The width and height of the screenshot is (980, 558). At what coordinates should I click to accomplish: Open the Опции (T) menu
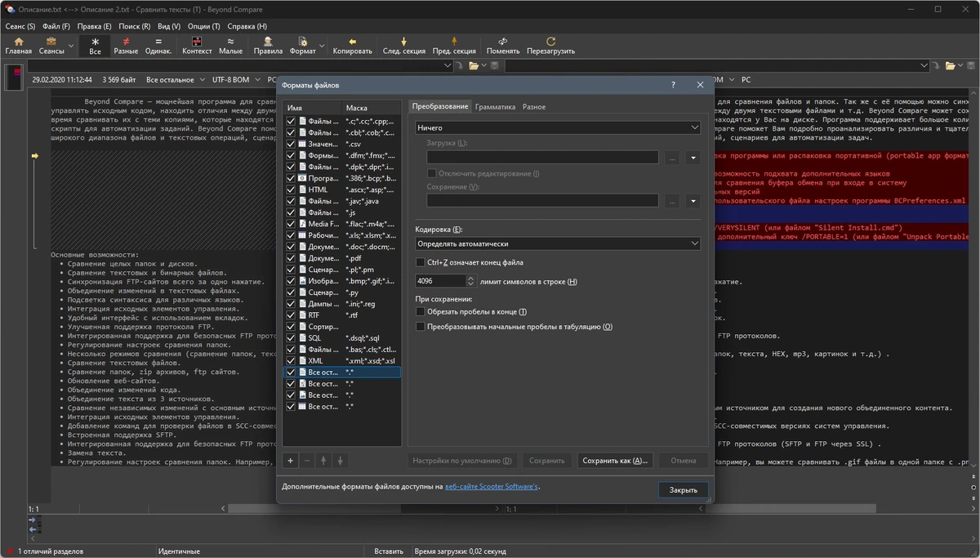[203, 26]
